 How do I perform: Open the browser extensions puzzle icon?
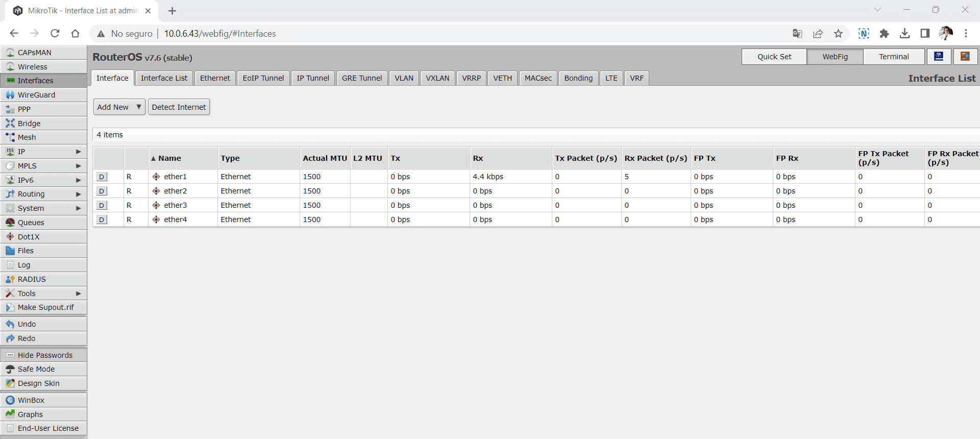pyautogui.click(x=884, y=34)
